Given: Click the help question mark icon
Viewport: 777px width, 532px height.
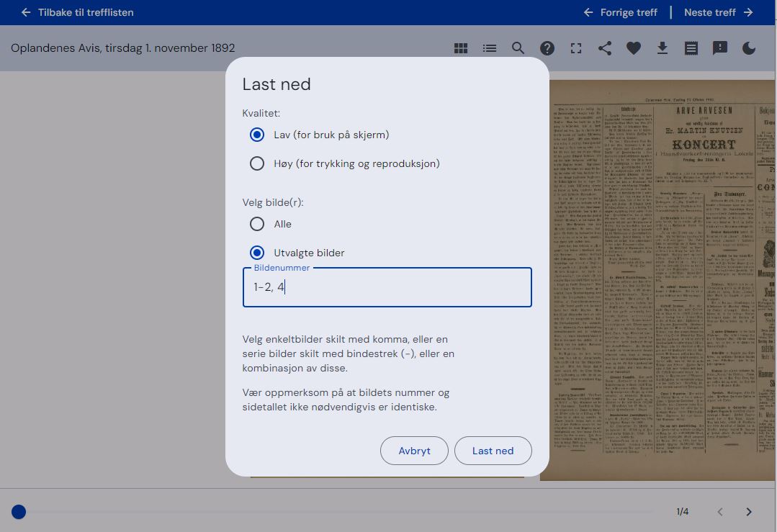Looking at the screenshot, I should tap(547, 48).
